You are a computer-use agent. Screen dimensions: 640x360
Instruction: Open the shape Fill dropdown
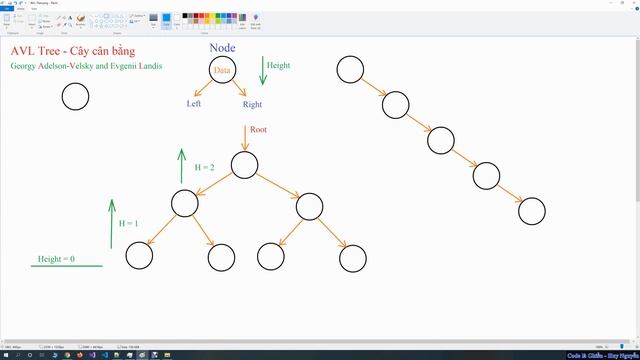click(x=135, y=21)
